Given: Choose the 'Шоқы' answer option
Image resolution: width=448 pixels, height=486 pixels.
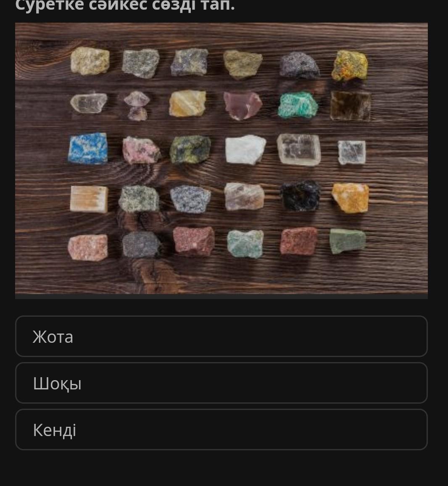Looking at the screenshot, I should pos(221,383).
